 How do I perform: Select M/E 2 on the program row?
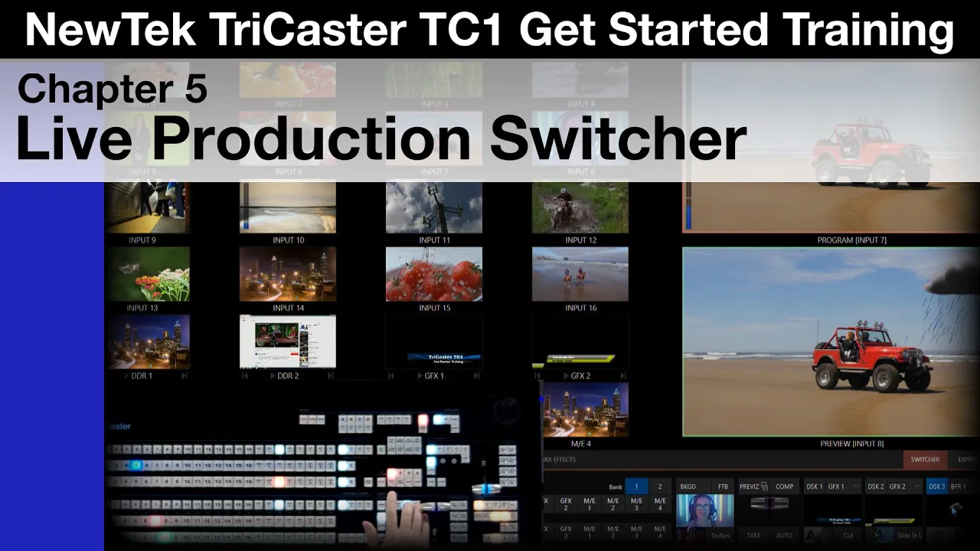tap(613, 504)
